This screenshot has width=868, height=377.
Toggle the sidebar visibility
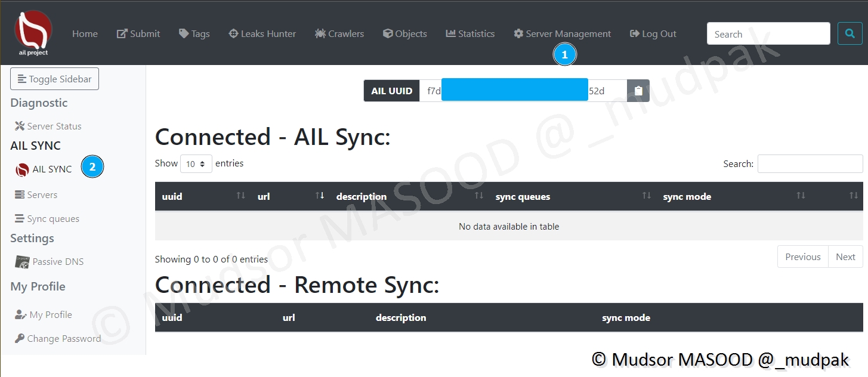coord(54,79)
